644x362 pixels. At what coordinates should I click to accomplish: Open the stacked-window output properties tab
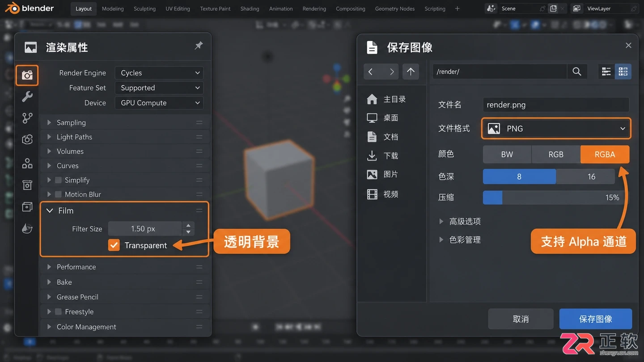click(x=27, y=206)
